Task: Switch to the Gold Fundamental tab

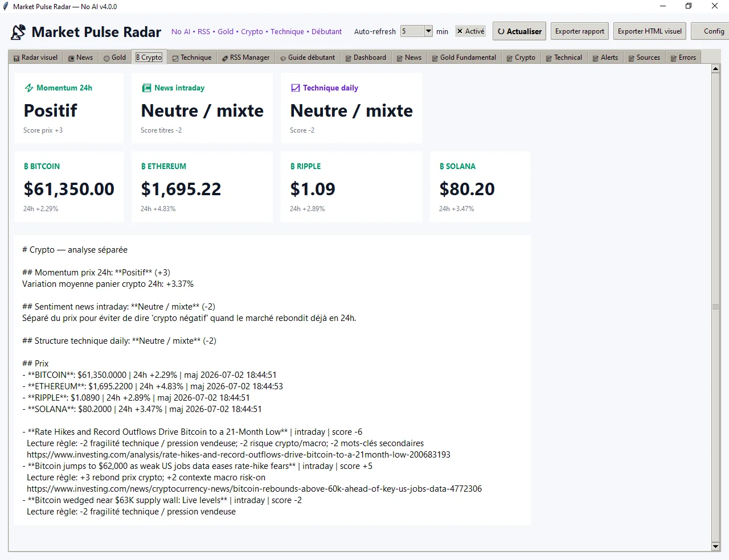Action: pyautogui.click(x=464, y=57)
